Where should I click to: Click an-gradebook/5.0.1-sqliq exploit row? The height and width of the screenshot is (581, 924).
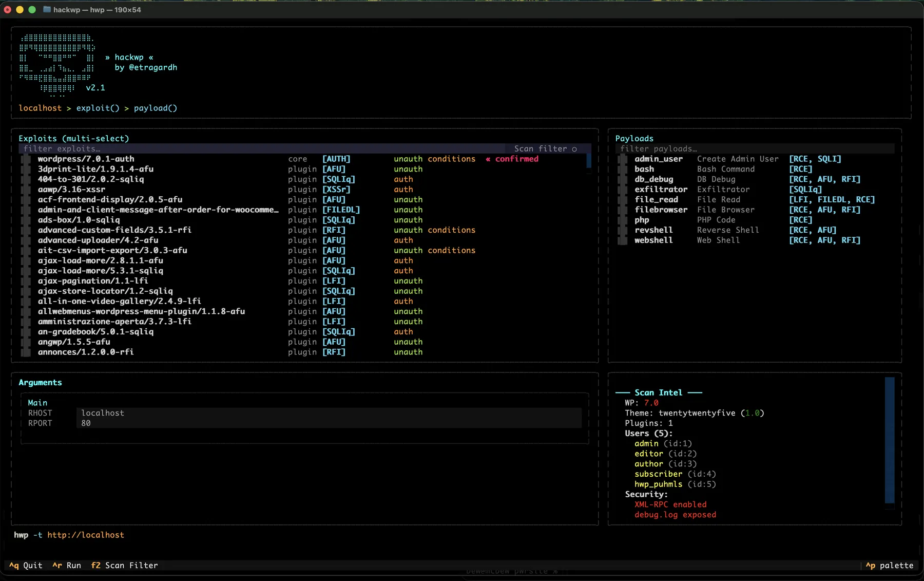(x=303, y=332)
